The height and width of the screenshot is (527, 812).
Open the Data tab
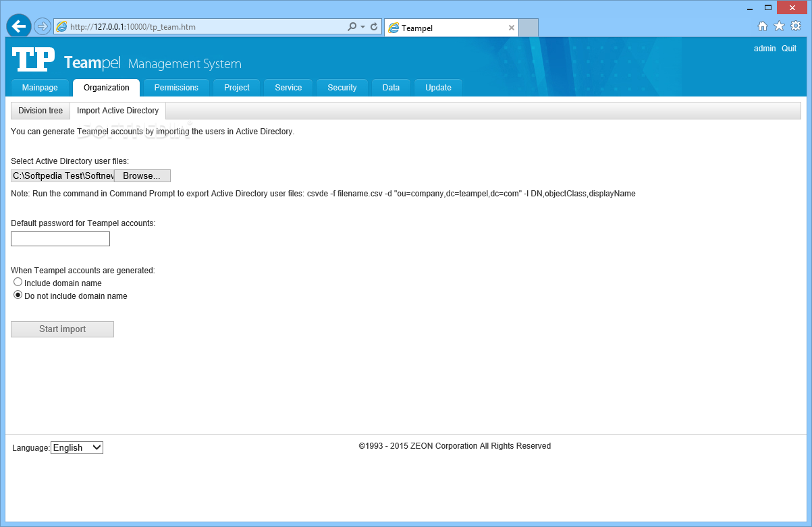pyautogui.click(x=391, y=88)
